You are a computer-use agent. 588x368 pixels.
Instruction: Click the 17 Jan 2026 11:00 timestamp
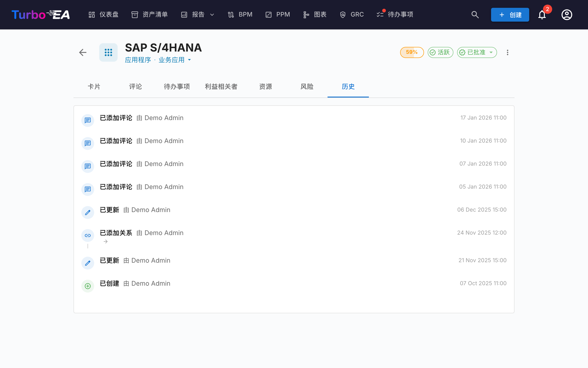click(x=483, y=118)
